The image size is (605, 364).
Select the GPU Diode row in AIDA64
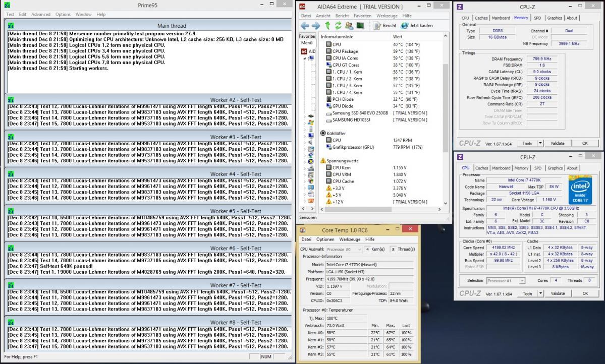pyautogui.click(x=380, y=106)
